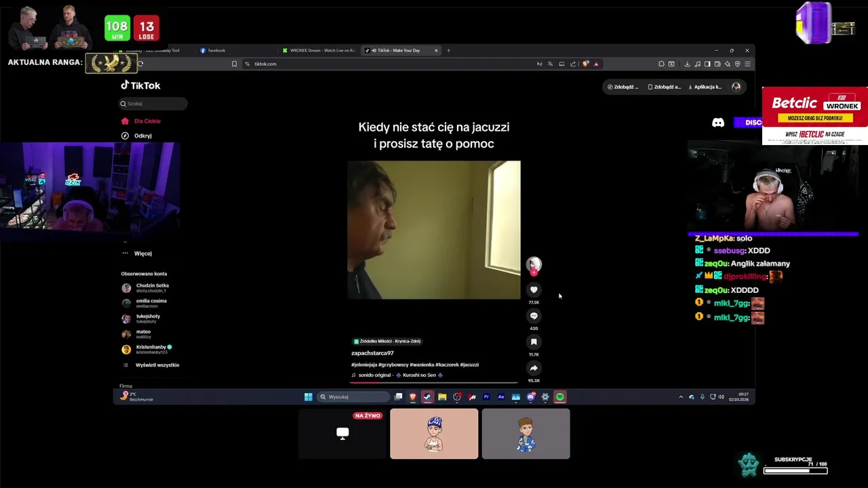Show hidden system tray icons chevron

[681, 397]
